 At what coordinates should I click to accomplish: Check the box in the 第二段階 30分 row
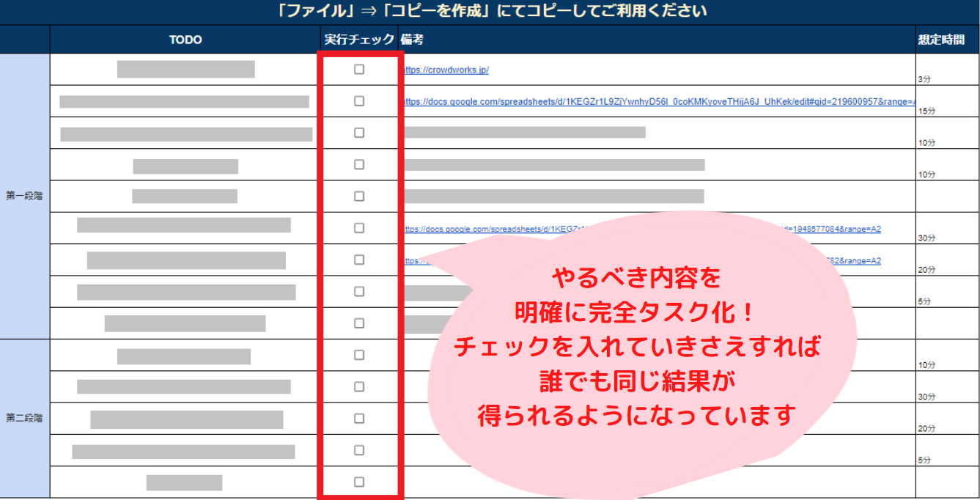[359, 386]
